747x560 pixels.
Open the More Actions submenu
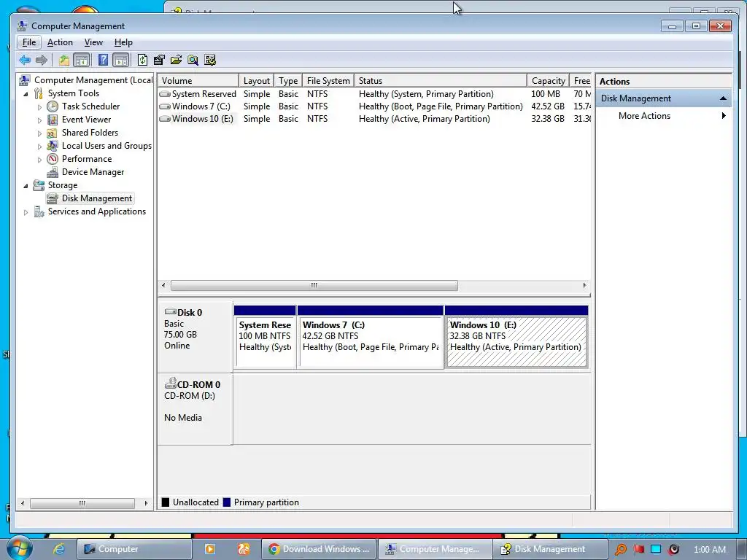click(x=664, y=116)
